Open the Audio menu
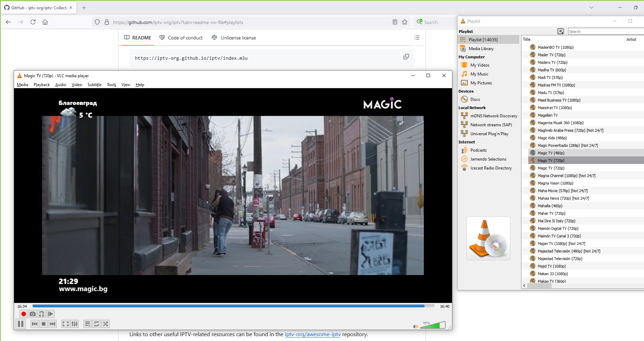The width and height of the screenshot is (644, 341). coord(61,85)
